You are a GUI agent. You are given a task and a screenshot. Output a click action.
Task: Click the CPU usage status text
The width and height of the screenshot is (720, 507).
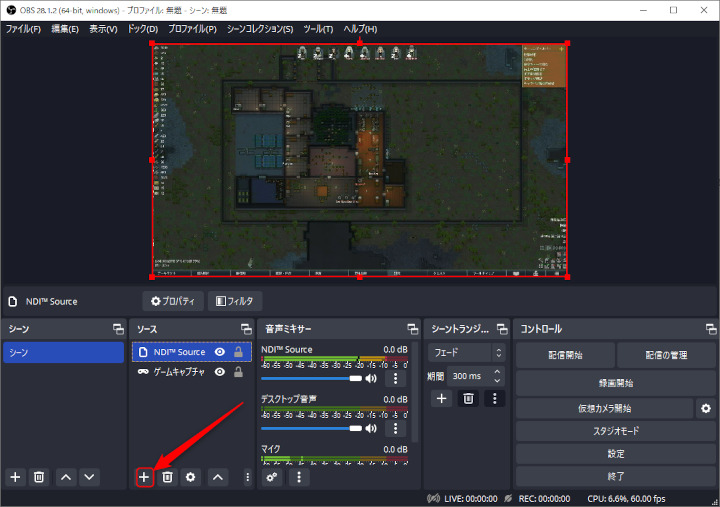coord(626,499)
